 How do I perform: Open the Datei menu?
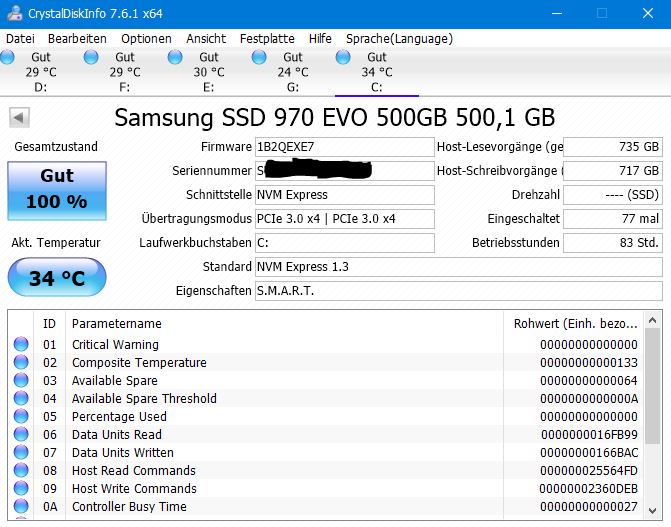point(20,39)
